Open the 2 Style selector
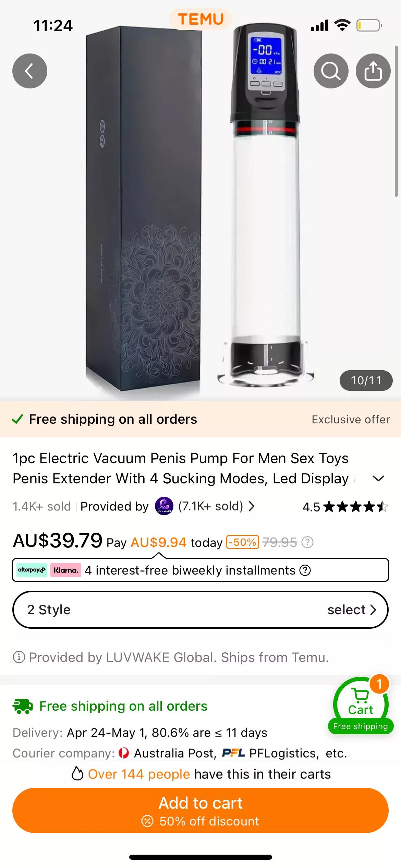 (200, 610)
